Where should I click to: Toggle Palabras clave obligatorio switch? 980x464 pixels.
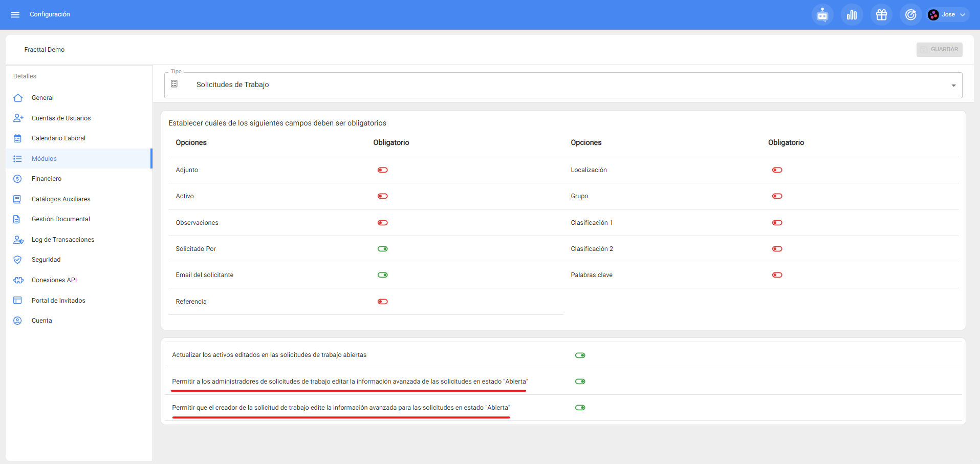[777, 275]
